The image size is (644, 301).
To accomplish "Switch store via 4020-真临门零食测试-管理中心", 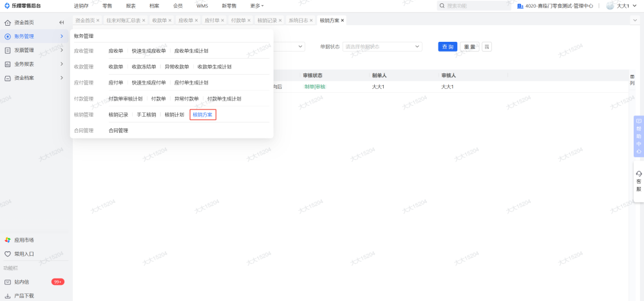I will tap(559, 6).
